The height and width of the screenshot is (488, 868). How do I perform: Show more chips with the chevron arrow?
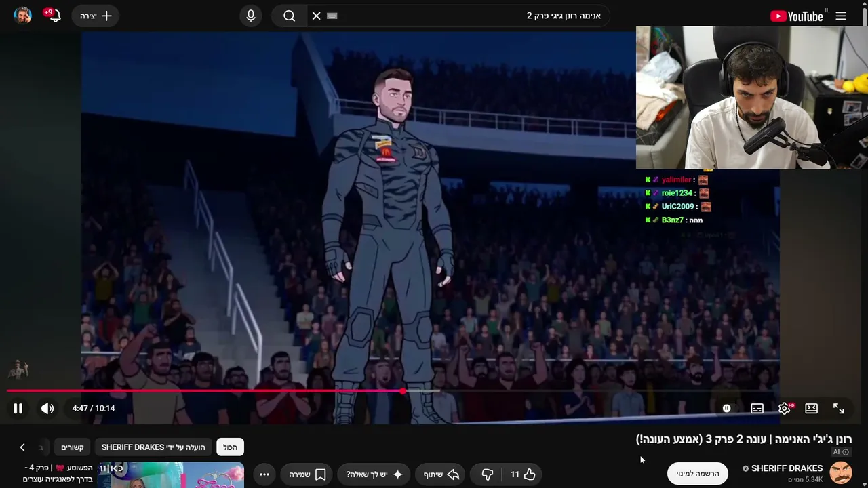pos(22,447)
